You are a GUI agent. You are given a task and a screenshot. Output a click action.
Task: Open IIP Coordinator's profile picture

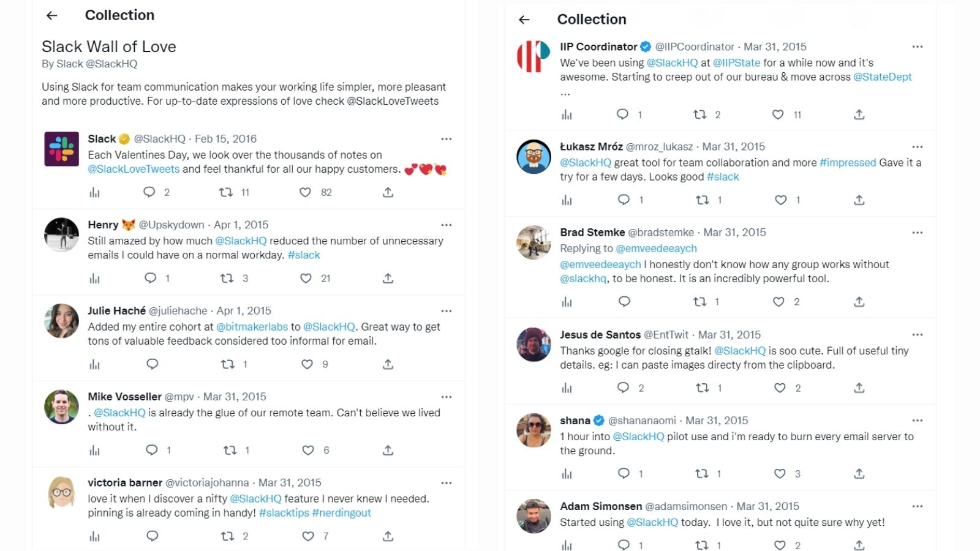(x=533, y=56)
